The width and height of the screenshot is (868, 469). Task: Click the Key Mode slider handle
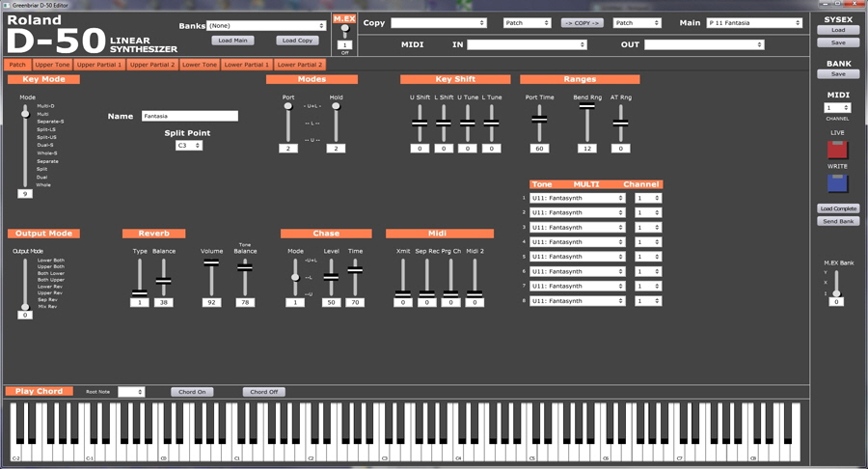(x=25, y=114)
